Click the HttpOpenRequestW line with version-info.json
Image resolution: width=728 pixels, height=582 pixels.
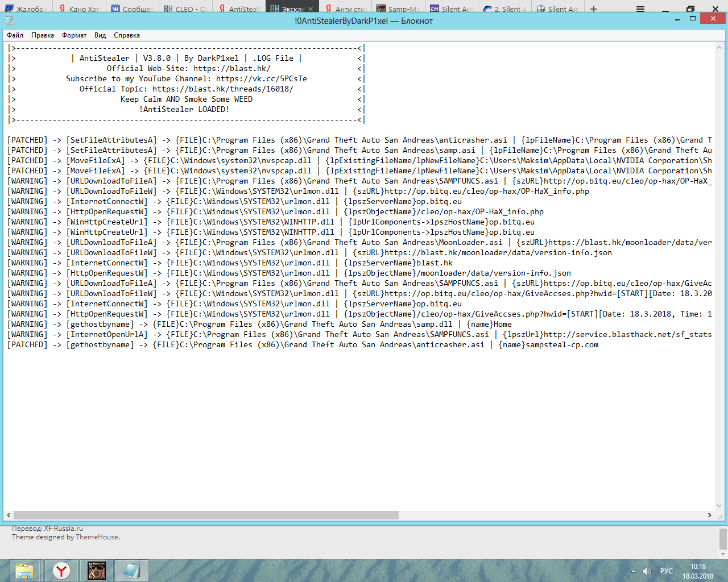click(x=289, y=273)
